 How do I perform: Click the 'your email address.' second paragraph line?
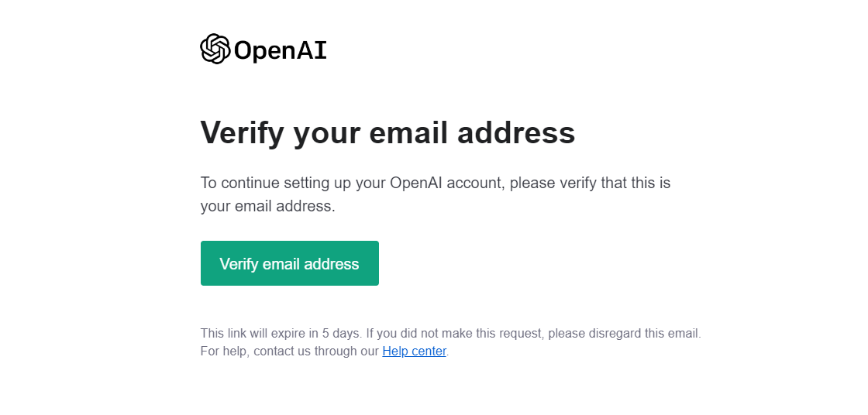tap(268, 207)
